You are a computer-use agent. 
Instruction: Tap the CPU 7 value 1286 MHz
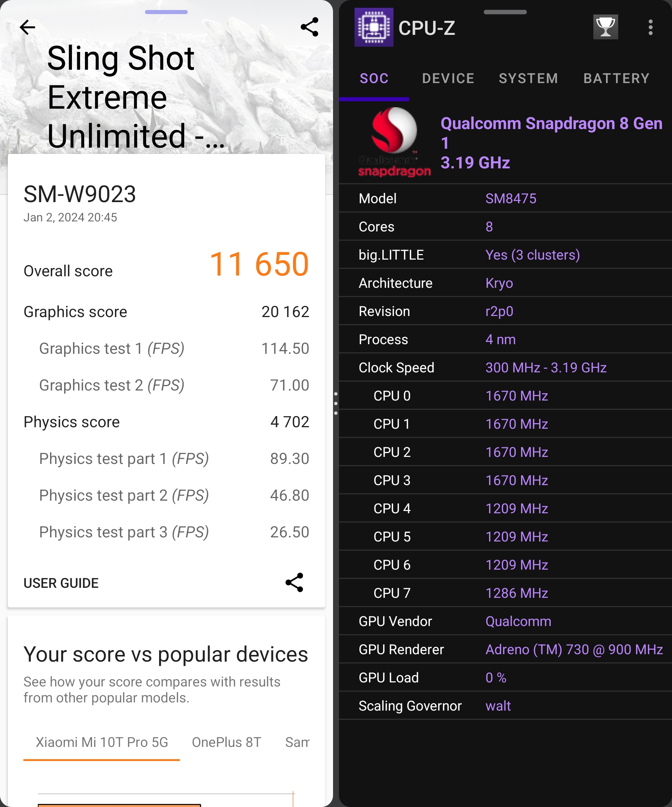pos(516,593)
